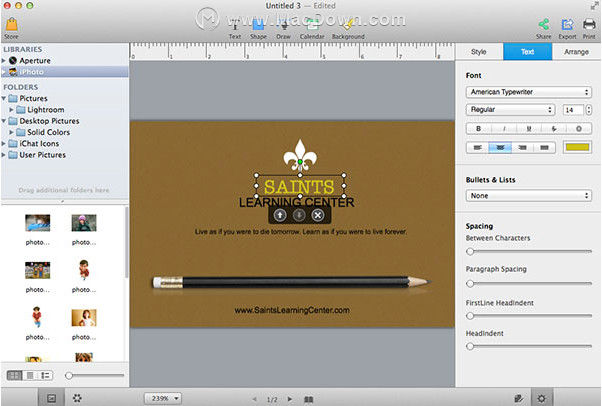Open the Store from the toolbar

(x=12, y=28)
